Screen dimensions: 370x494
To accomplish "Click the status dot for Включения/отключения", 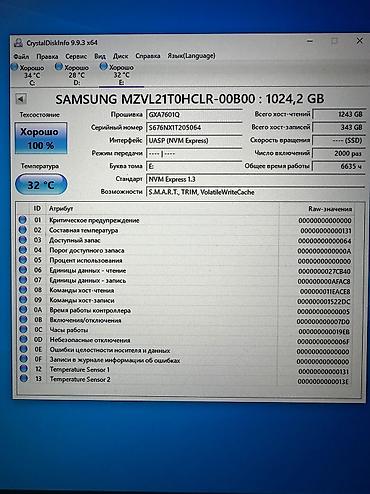I will 23,319.
